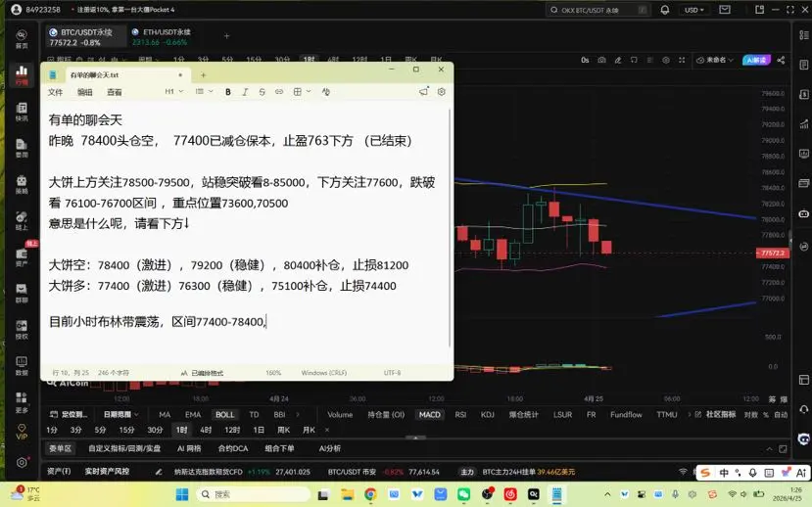Enable the MA indicator

click(x=165, y=414)
